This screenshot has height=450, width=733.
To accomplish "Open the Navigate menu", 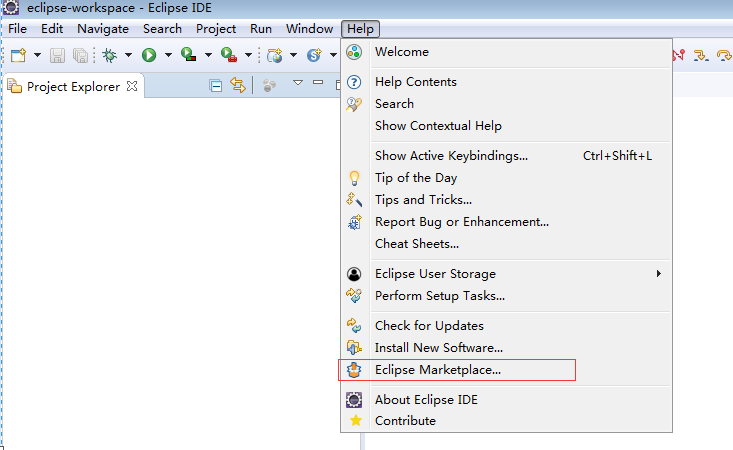I will click(103, 29).
